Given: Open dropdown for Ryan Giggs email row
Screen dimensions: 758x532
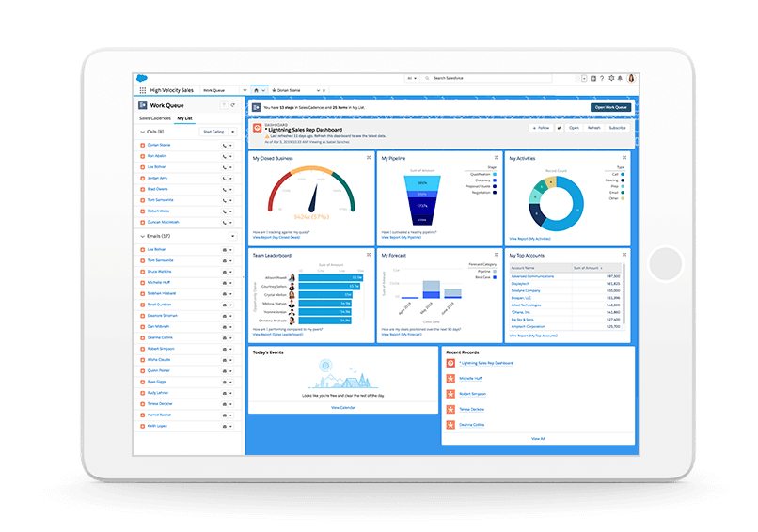Looking at the screenshot, I should [231, 383].
